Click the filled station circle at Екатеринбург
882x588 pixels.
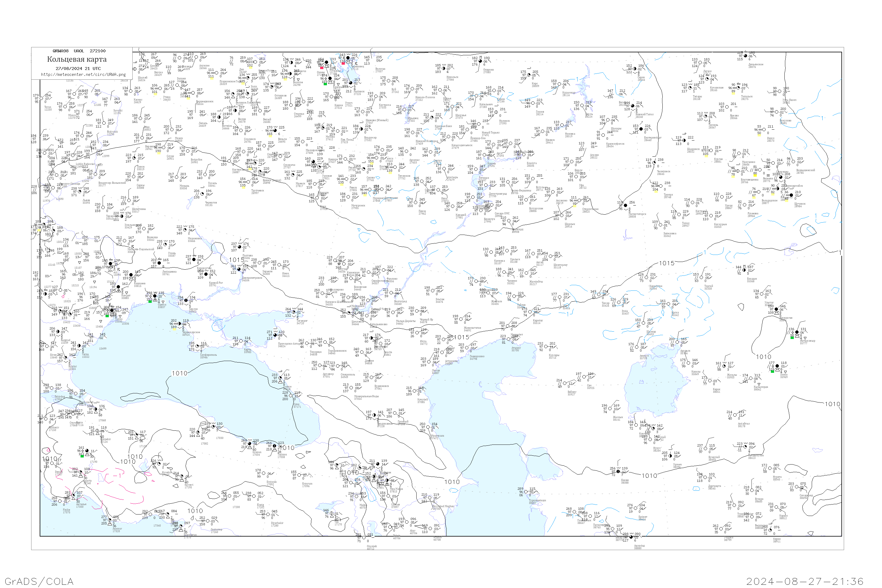641,129
